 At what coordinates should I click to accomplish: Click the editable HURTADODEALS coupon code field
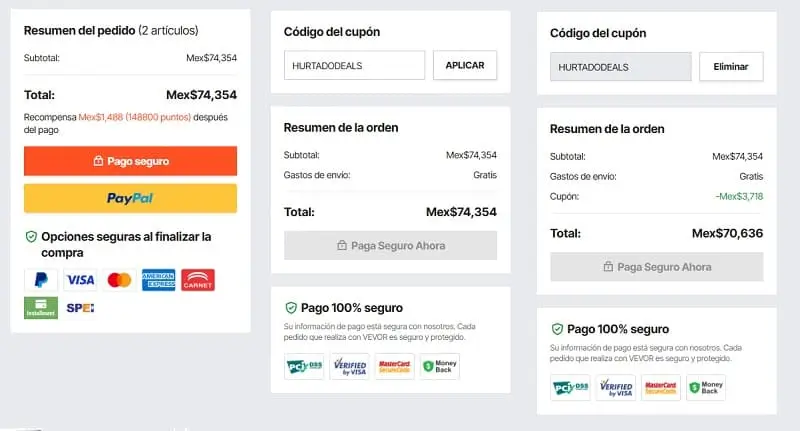(354, 66)
